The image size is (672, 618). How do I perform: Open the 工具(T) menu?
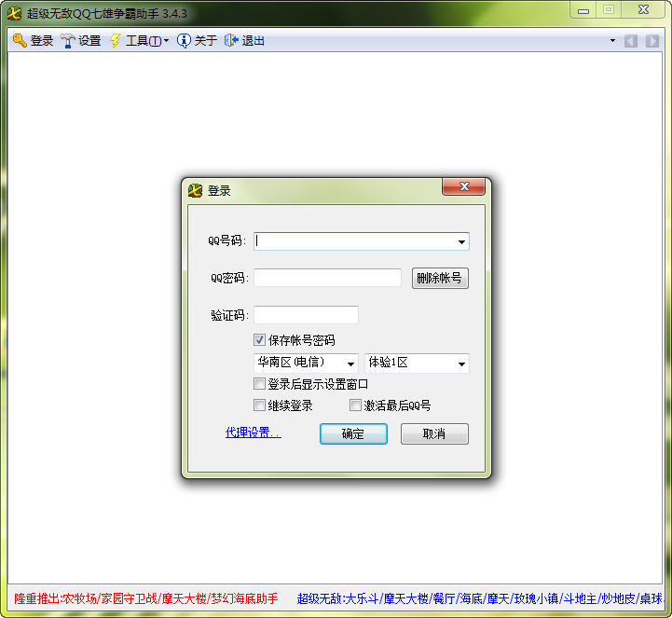pyautogui.click(x=139, y=41)
